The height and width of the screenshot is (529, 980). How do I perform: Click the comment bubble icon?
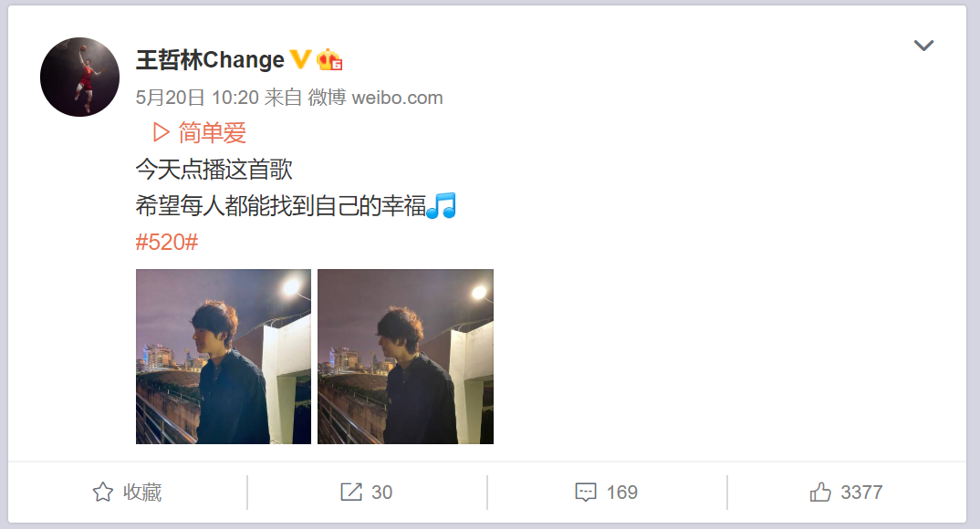tap(586, 493)
